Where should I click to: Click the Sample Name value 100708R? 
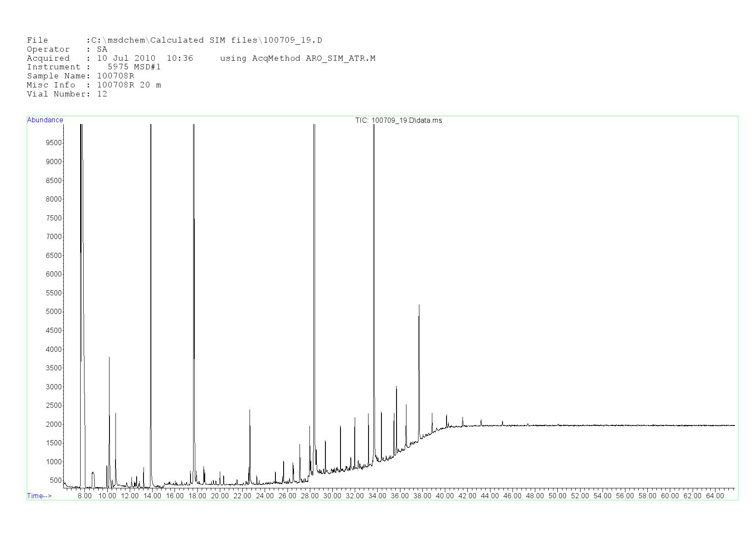[116, 76]
